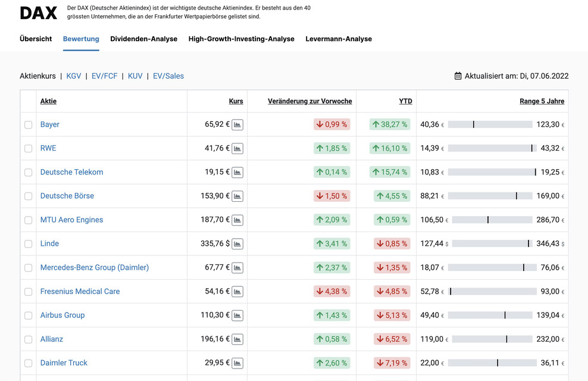
Task: Click the calendar icon beside update date
Action: click(458, 76)
